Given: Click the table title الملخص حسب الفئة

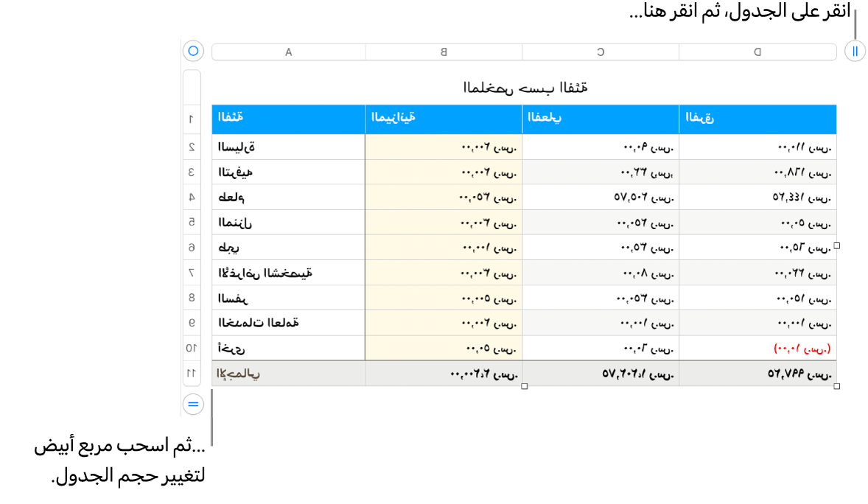Looking at the screenshot, I should (525, 88).
